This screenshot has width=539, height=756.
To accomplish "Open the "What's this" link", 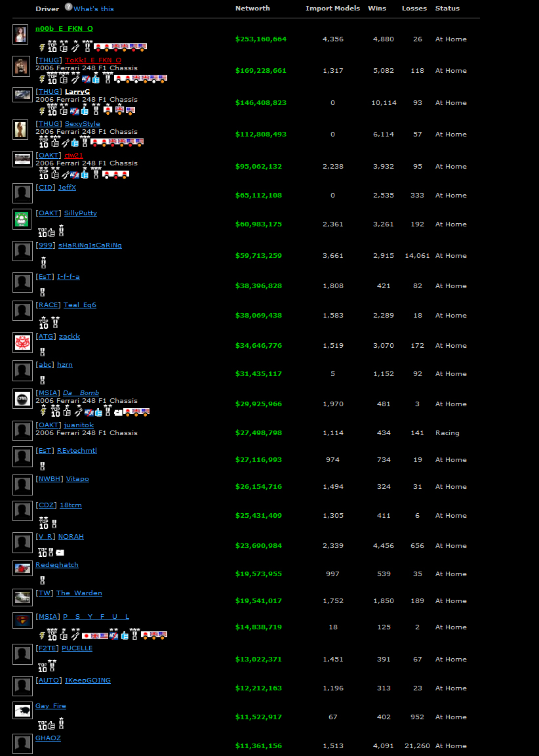I will (94, 9).
